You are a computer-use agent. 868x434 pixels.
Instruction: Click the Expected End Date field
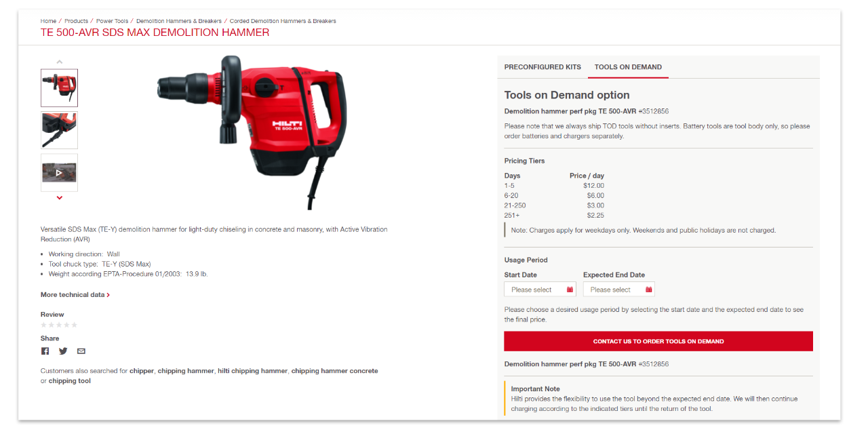[x=619, y=290]
